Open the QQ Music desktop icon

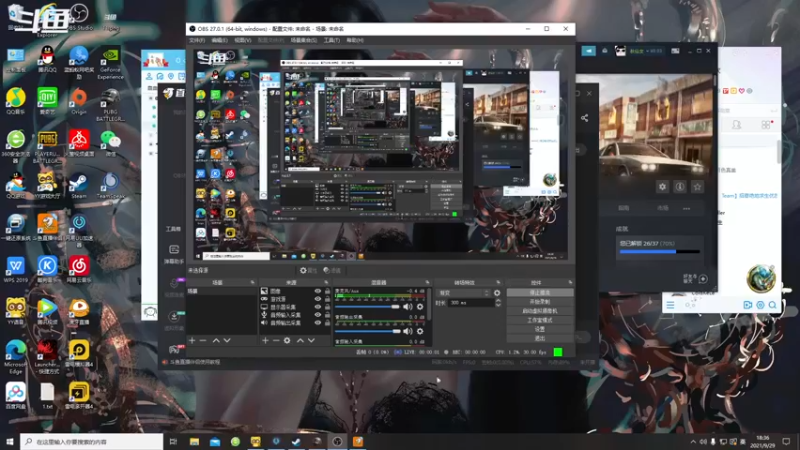coord(16,101)
